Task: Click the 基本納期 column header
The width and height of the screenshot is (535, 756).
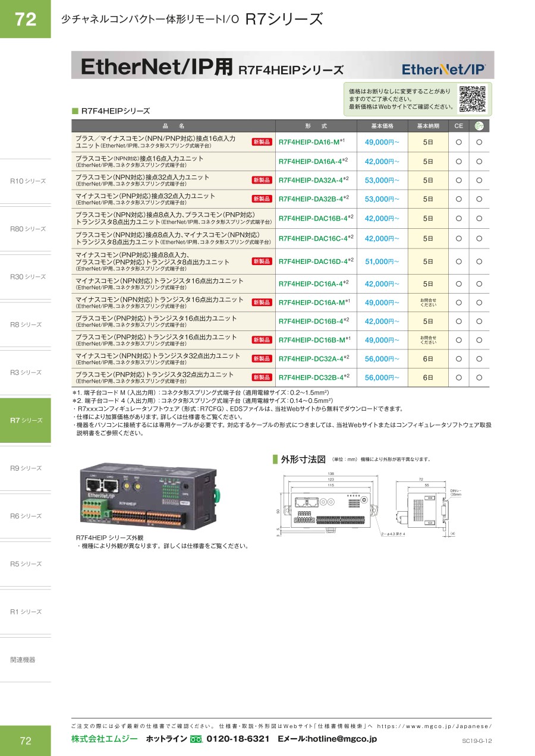Action: (428, 126)
